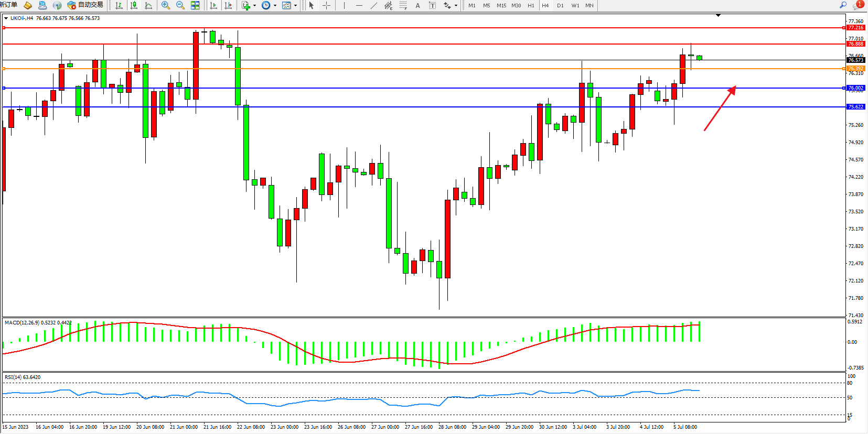Viewport: 868px width, 434px height.
Task: Switch to the M15 timeframe
Action: (x=501, y=5)
